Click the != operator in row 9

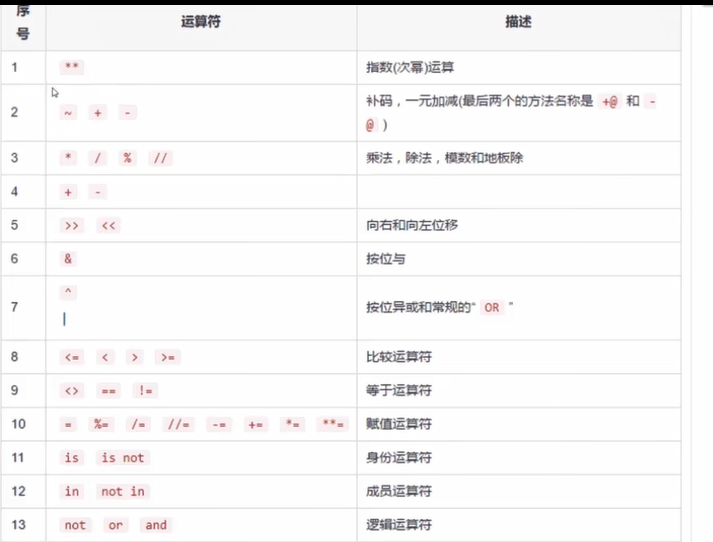click(x=146, y=391)
